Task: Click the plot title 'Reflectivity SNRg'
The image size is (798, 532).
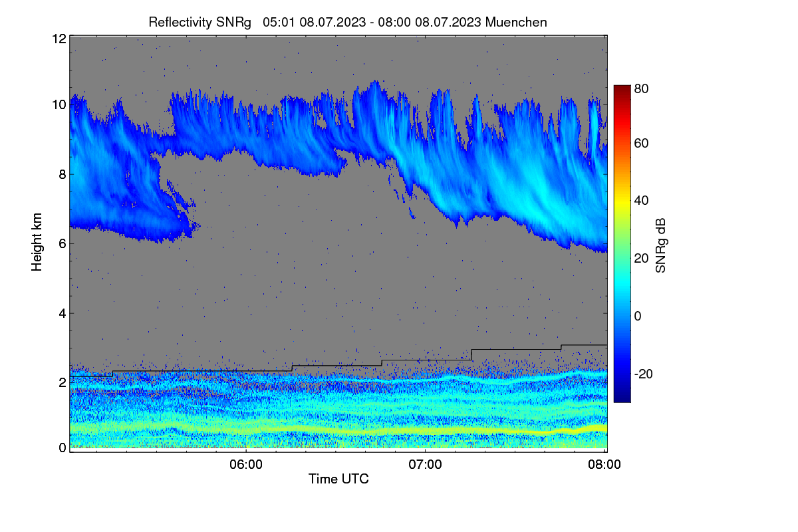Action: 199,22
